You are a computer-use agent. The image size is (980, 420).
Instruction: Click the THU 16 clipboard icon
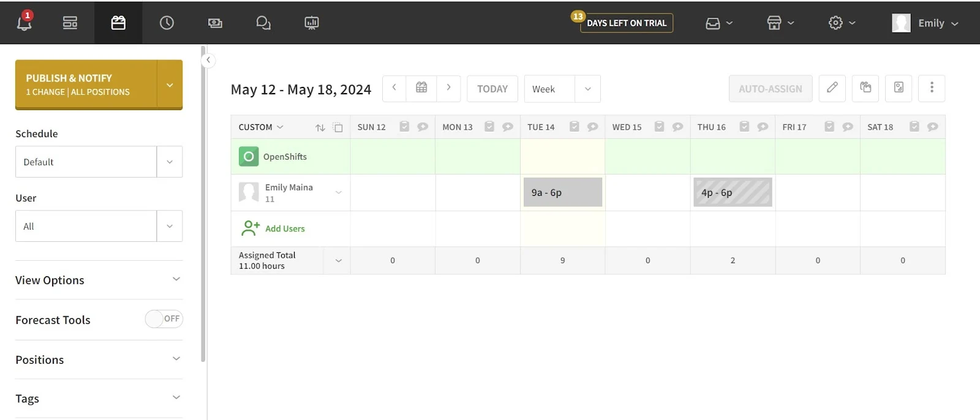[744, 127]
